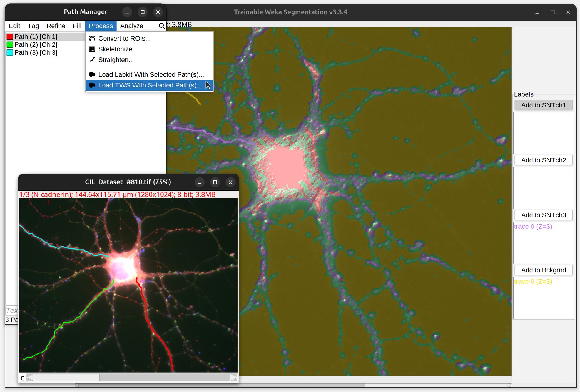Select yellow trace 0 (Z=3) under Bckgrnd
The width and height of the screenshot is (580, 392).
tap(533, 282)
